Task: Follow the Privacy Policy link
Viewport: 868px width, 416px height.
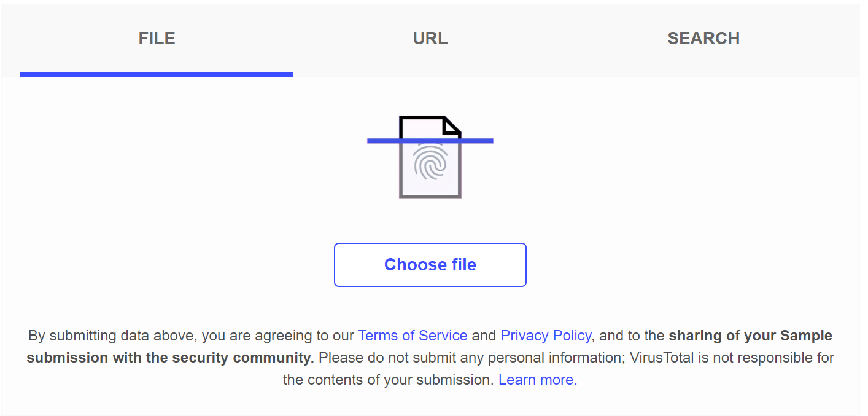Action: coord(546,336)
